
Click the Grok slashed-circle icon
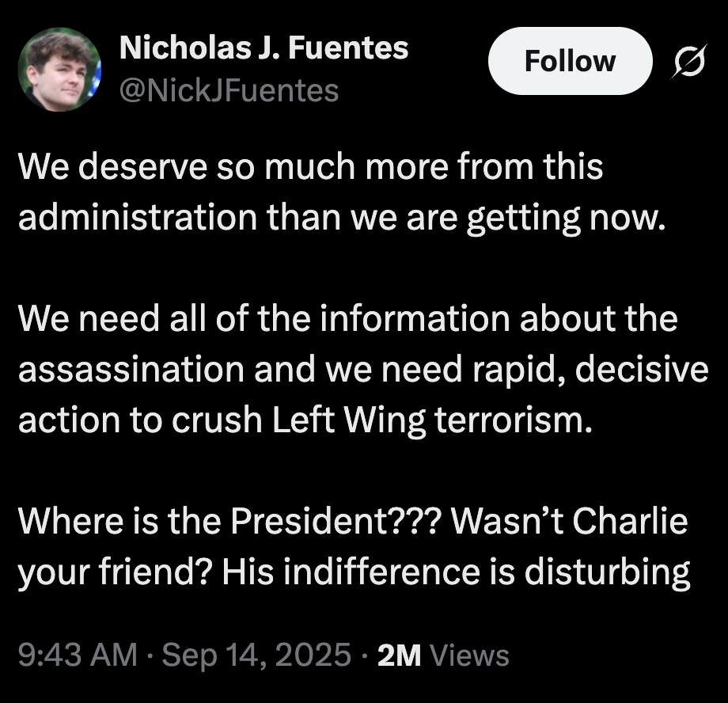(x=688, y=62)
